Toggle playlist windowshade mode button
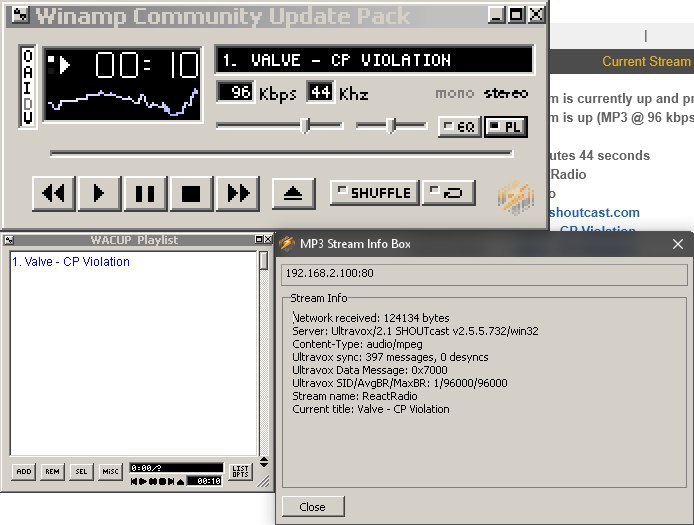Viewport: 694px width, 525px height. click(259, 239)
